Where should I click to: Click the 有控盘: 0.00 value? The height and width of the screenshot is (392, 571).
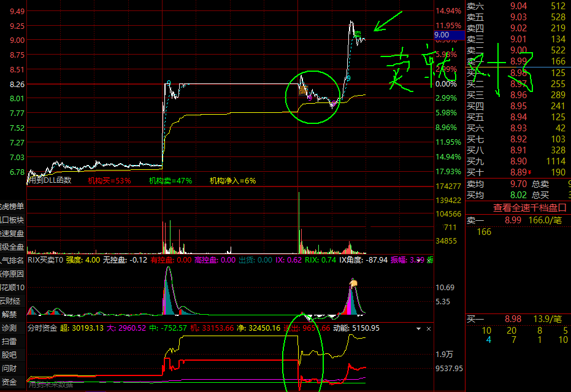coord(171,260)
